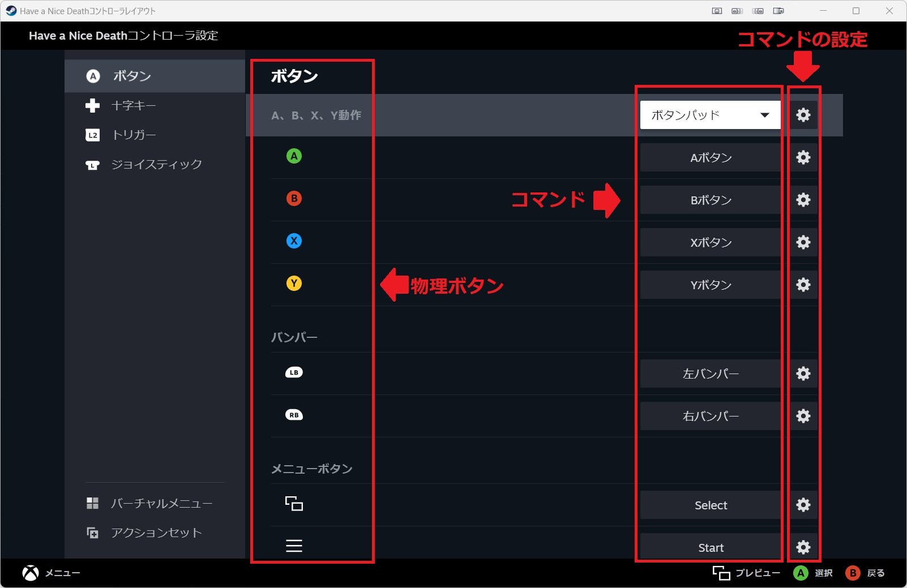Click the Steam logo in title bar

coord(11,11)
